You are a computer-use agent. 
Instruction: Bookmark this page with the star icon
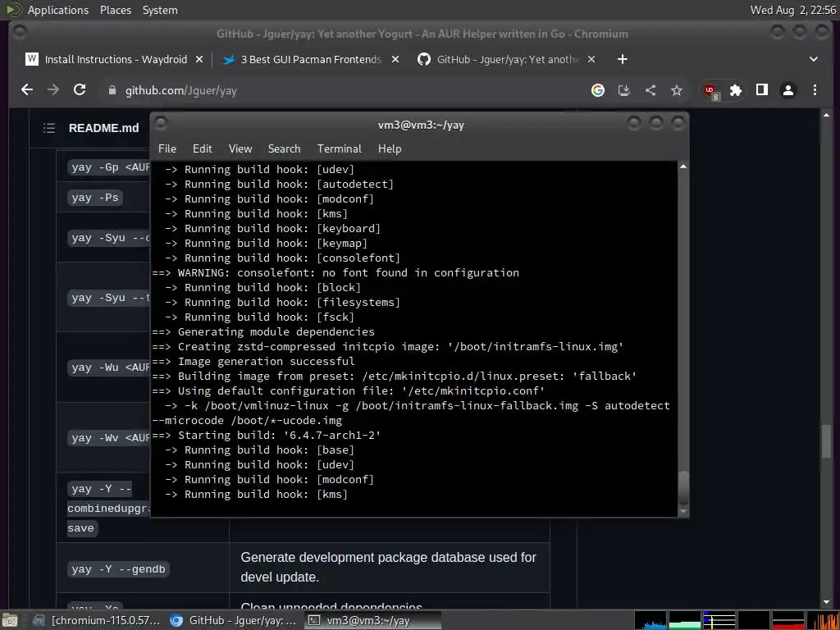coord(677,90)
